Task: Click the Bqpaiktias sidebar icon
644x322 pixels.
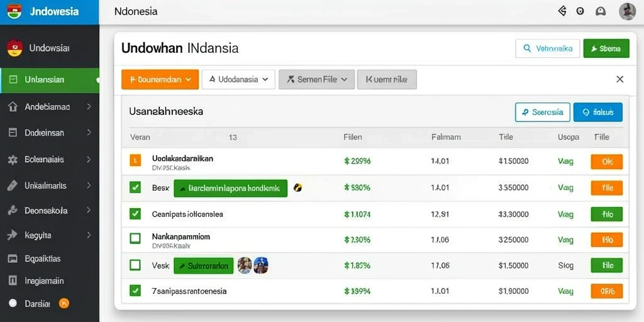Action: [13, 258]
